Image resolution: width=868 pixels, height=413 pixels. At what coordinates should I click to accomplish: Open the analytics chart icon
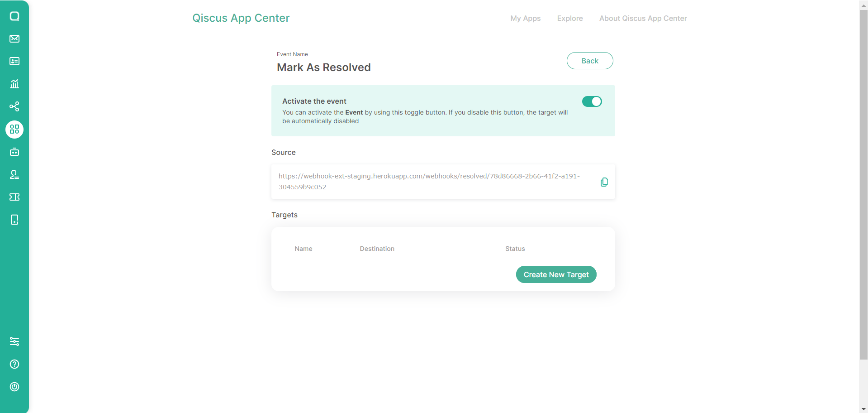click(14, 84)
